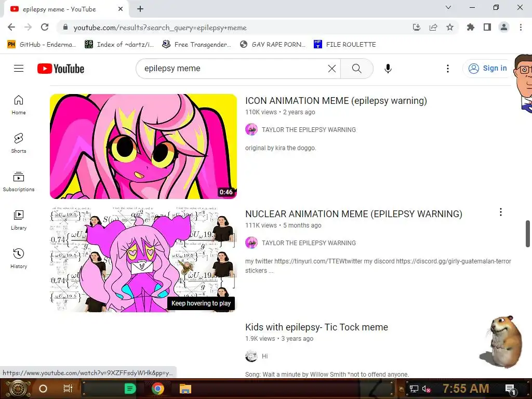Open File Explorer from the taskbar
Viewport: 532px width, 399px height.
click(185, 389)
